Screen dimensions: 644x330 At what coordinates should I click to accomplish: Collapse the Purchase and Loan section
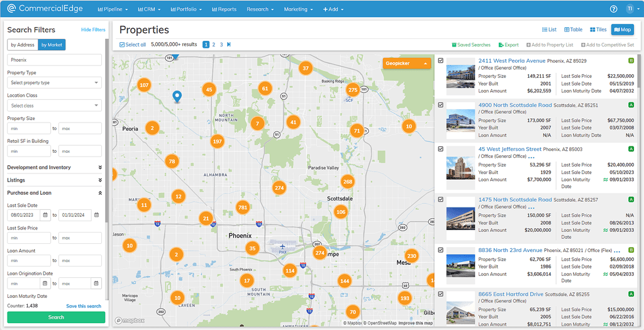click(x=54, y=193)
